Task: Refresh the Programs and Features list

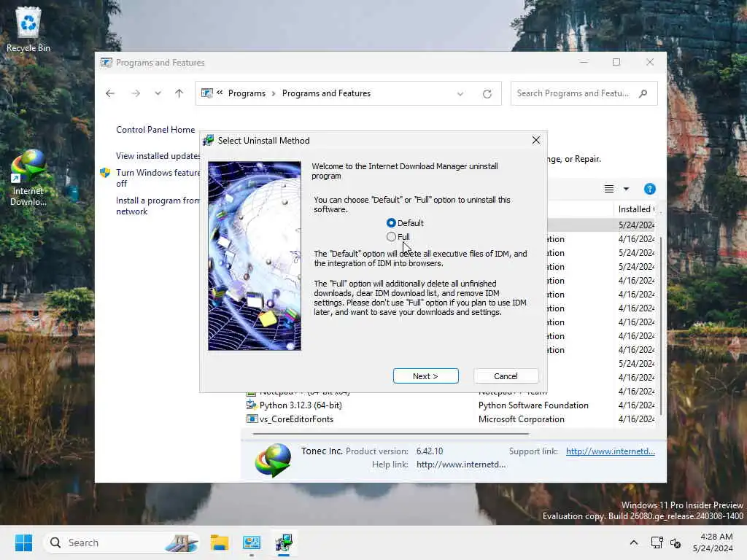Action: (487, 94)
